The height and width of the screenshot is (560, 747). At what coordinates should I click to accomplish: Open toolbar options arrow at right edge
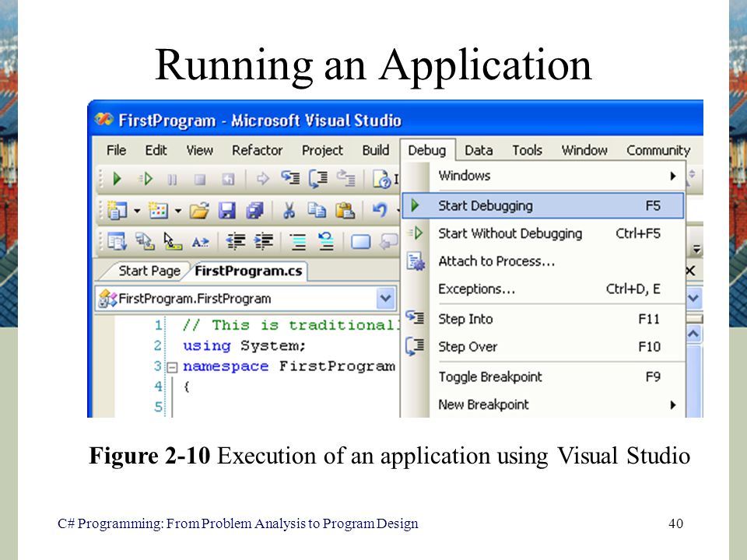point(696,249)
